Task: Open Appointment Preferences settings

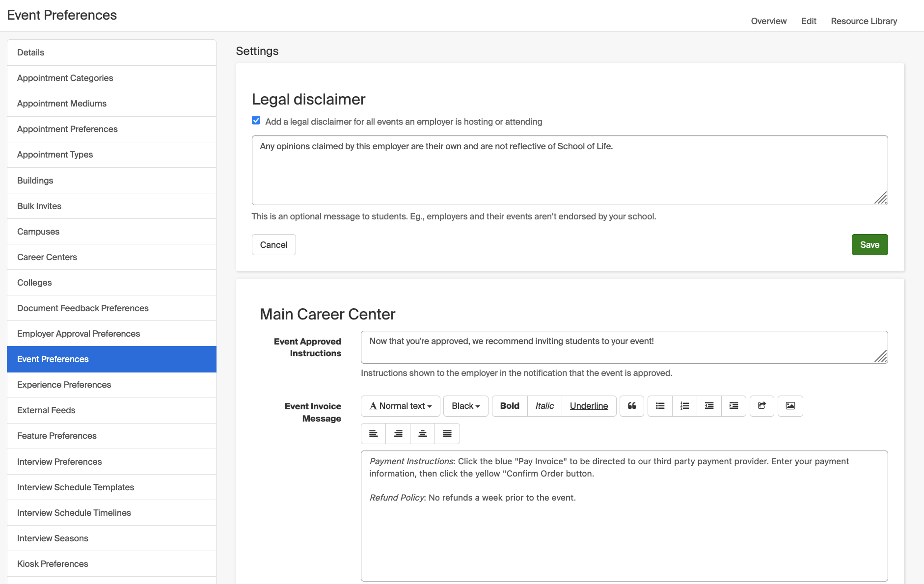Action: pos(112,129)
